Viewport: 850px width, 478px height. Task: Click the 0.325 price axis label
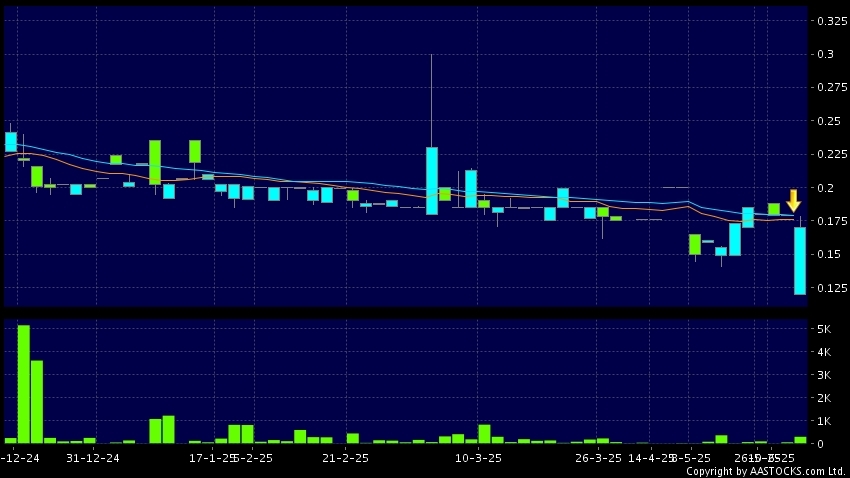click(832, 21)
